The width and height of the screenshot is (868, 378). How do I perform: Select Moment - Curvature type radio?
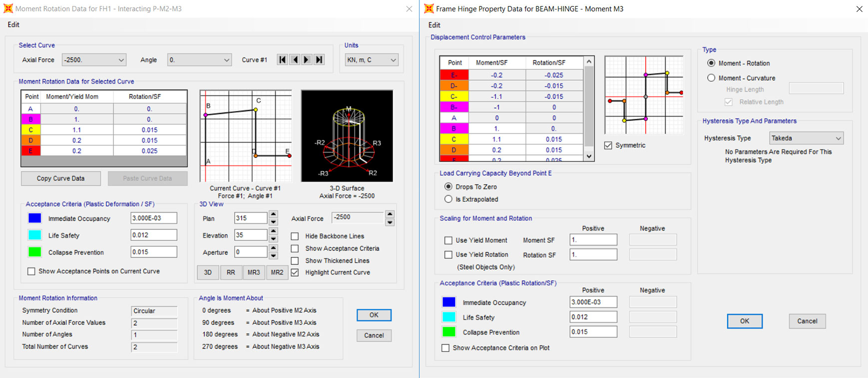coord(711,78)
